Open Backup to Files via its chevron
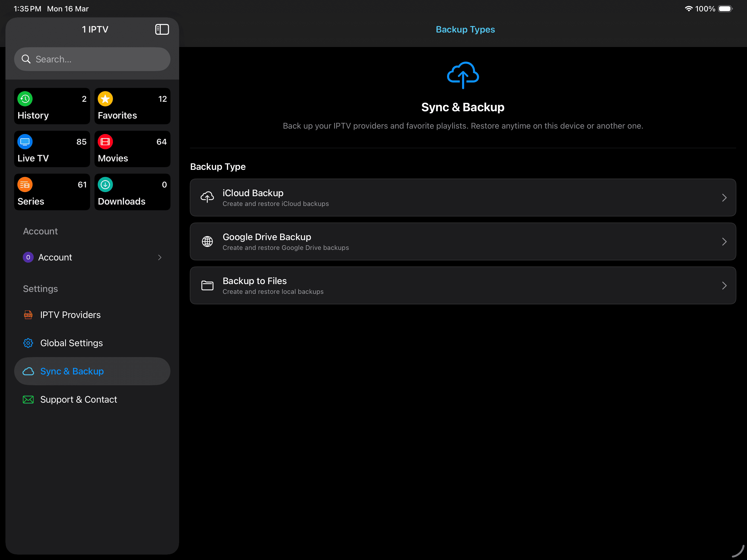 click(x=724, y=285)
